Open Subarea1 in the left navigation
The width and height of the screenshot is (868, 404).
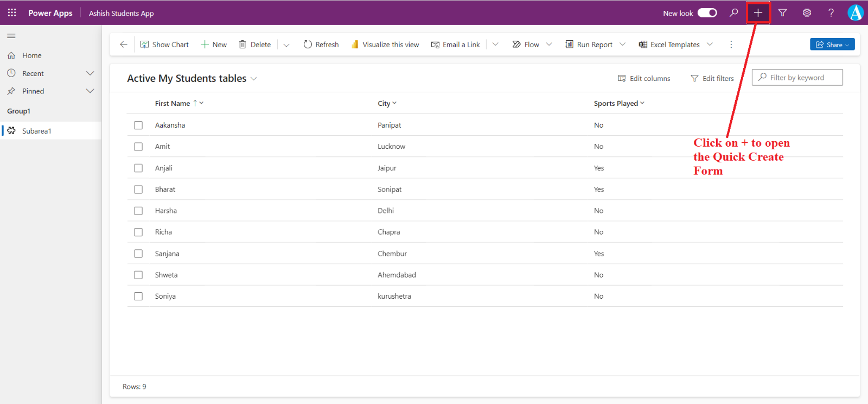[x=37, y=131]
